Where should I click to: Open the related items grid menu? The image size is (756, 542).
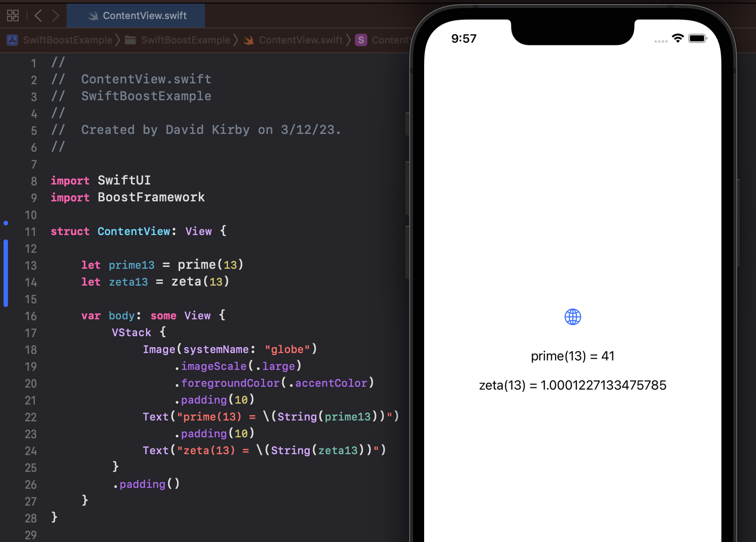click(13, 16)
